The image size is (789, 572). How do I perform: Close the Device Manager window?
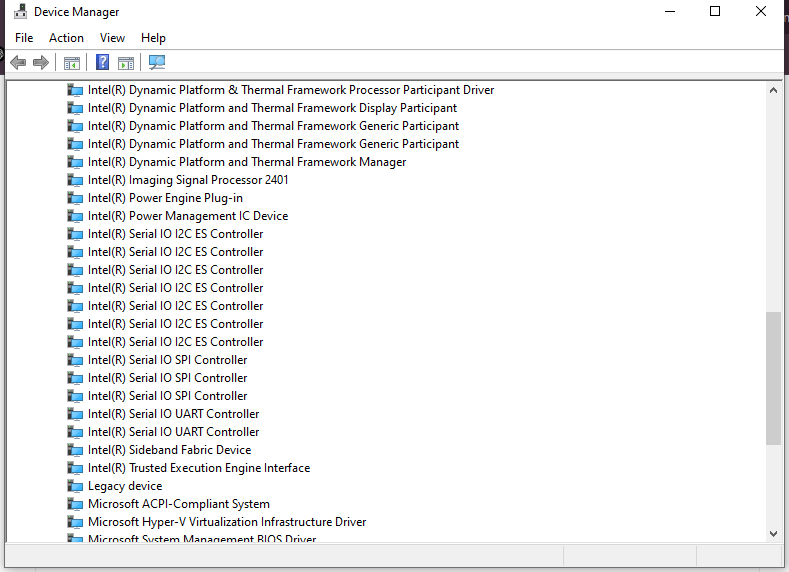[761, 11]
